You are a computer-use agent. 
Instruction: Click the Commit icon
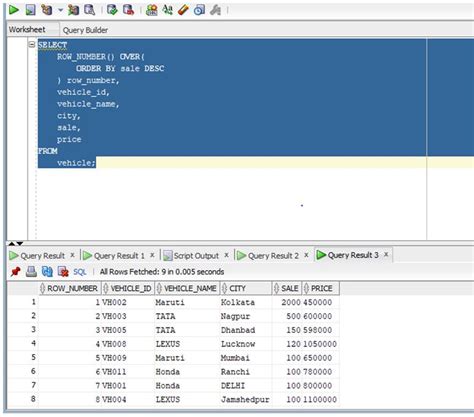tap(112, 10)
